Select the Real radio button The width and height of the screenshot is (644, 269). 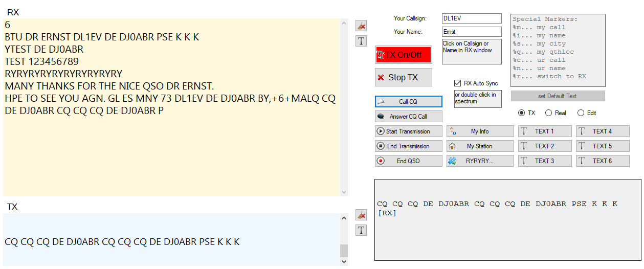coord(548,113)
